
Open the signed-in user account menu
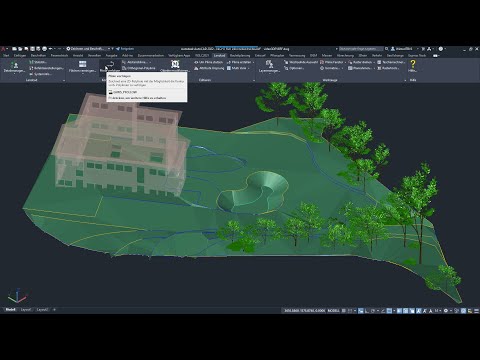click(x=404, y=49)
